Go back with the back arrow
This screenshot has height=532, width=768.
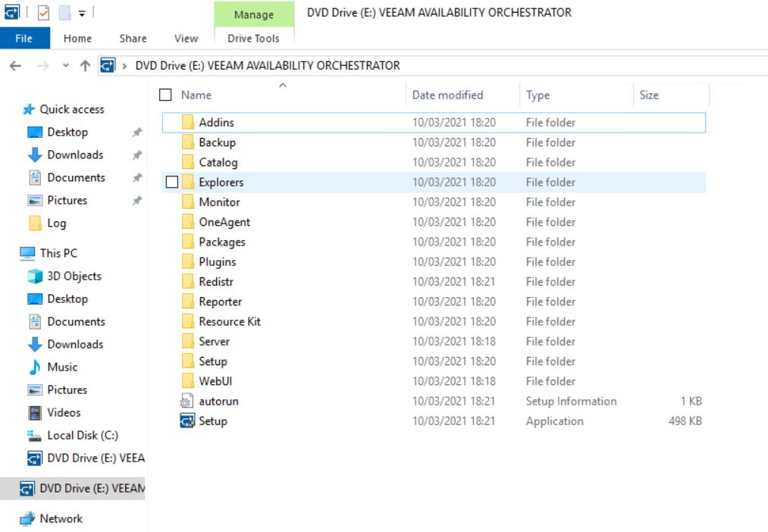[16, 66]
